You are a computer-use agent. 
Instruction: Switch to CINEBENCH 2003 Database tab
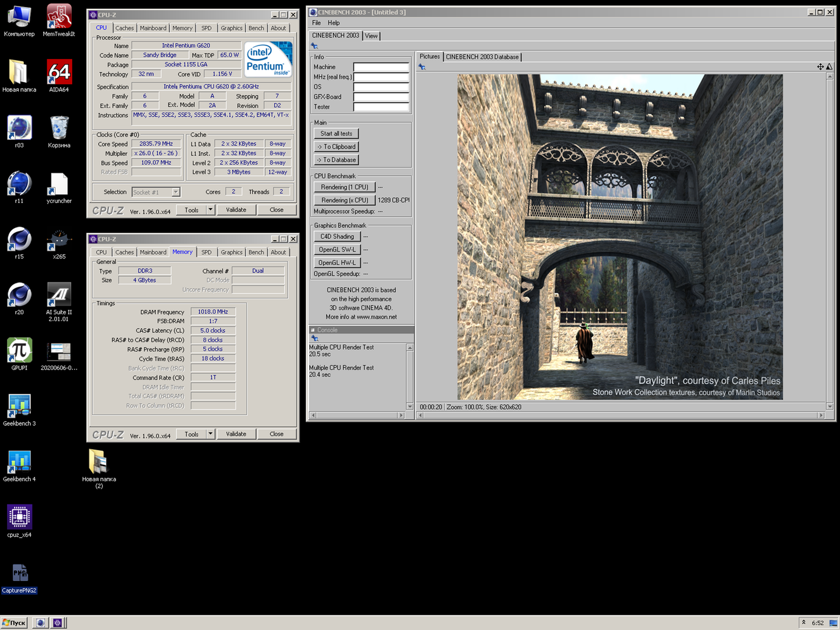482,57
